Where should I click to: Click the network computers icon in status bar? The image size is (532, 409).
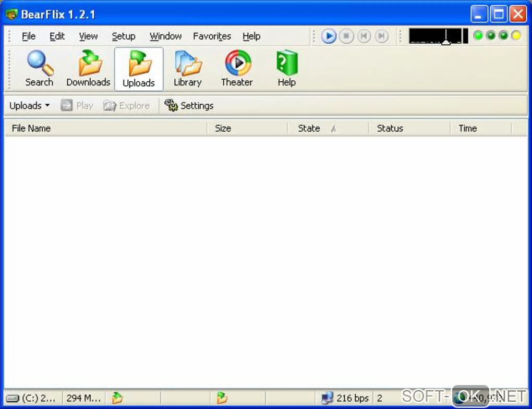pos(327,398)
